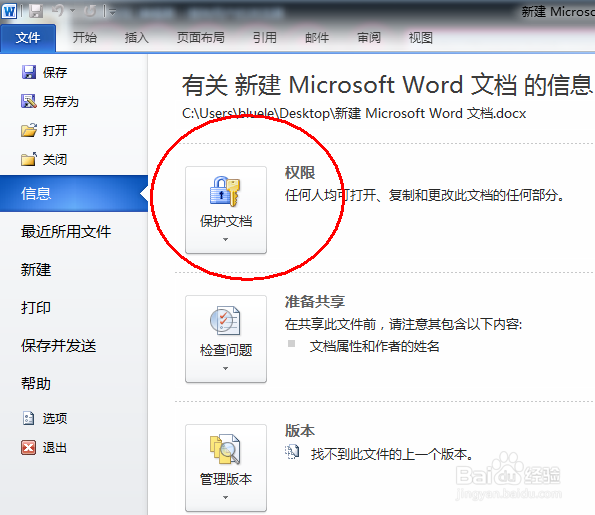The width and height of the screenshot is (595, 515).
Task: Click the floppy disk icon beside 保存
Action: (29, 72)
